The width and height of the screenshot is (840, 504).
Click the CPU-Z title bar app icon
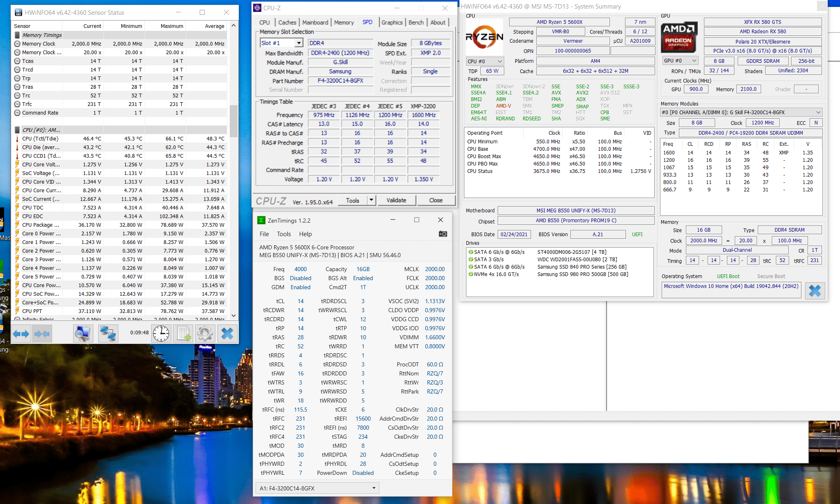pos(257,7)
